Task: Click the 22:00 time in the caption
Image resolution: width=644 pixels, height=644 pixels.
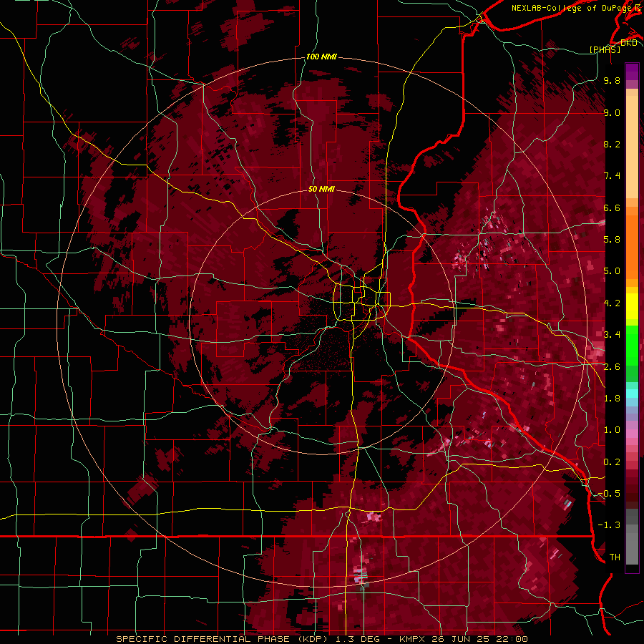Action: [512, 639]
